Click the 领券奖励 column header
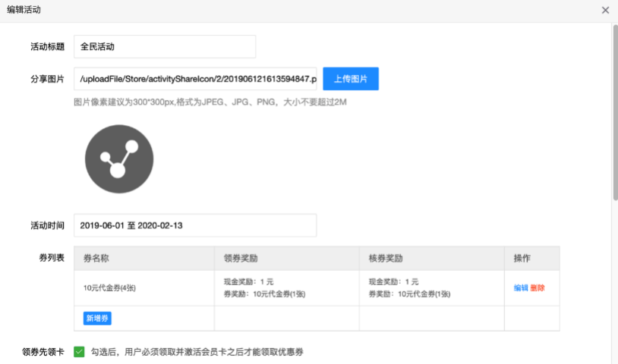The width and height of the screenshot is (618, 364). pos(287,258)
